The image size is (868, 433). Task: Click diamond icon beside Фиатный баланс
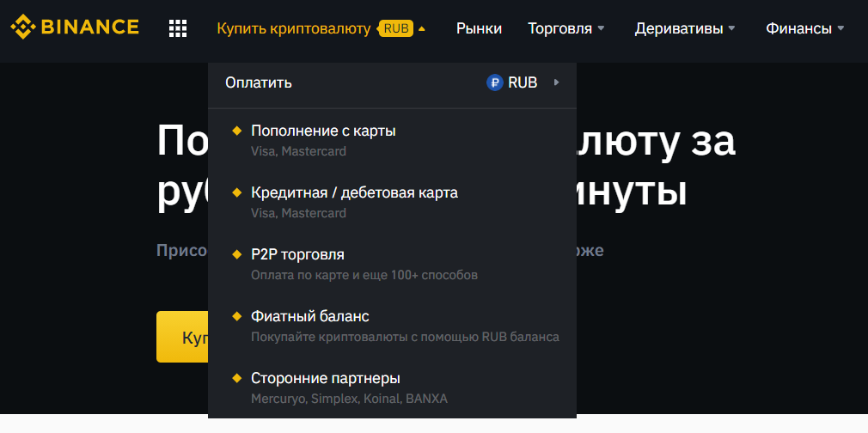click(237, 317)
